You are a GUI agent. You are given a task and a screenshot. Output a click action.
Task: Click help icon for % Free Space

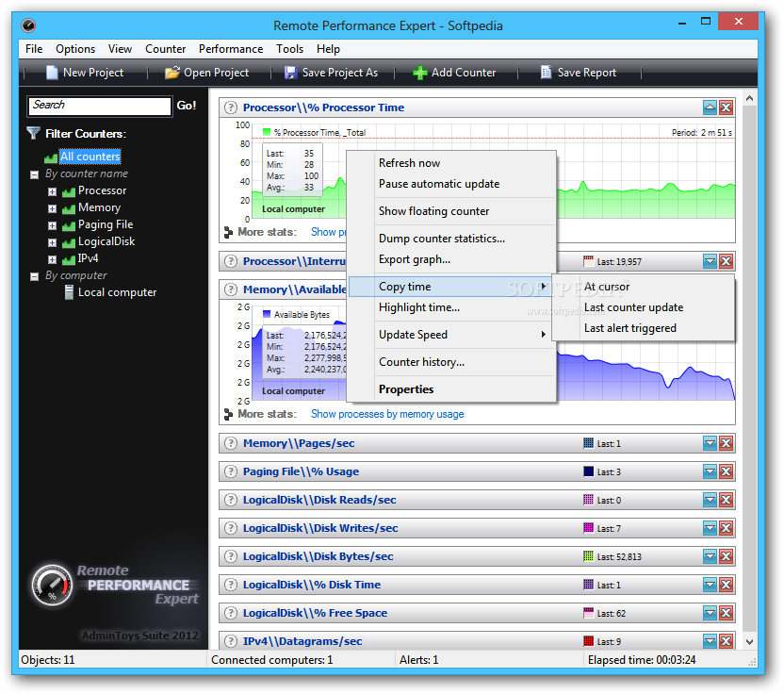(231, 613)
